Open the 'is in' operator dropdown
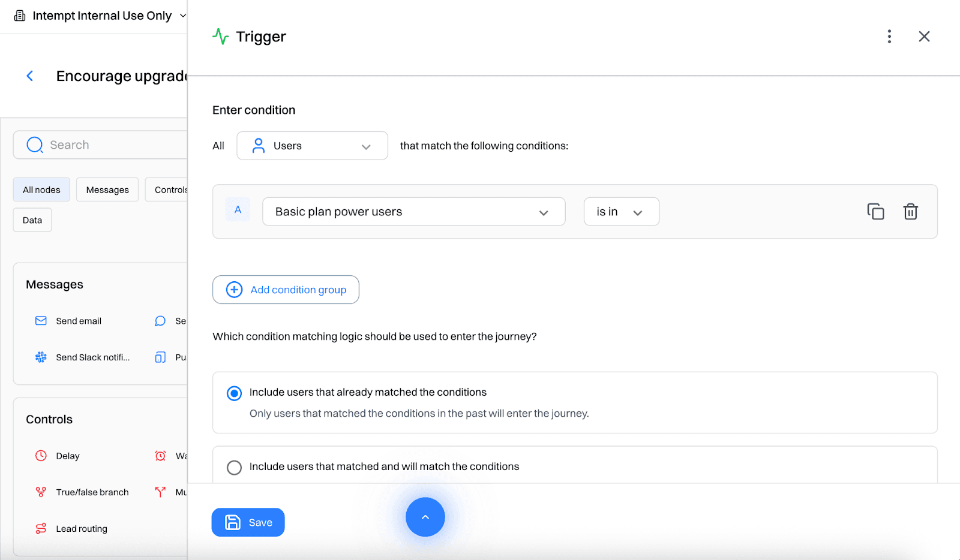The image size is (960, 560). click(x=621, y=212)
